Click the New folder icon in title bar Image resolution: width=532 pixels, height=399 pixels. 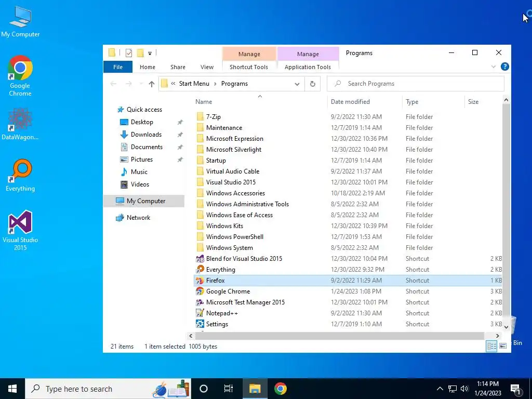click(140, 53)
